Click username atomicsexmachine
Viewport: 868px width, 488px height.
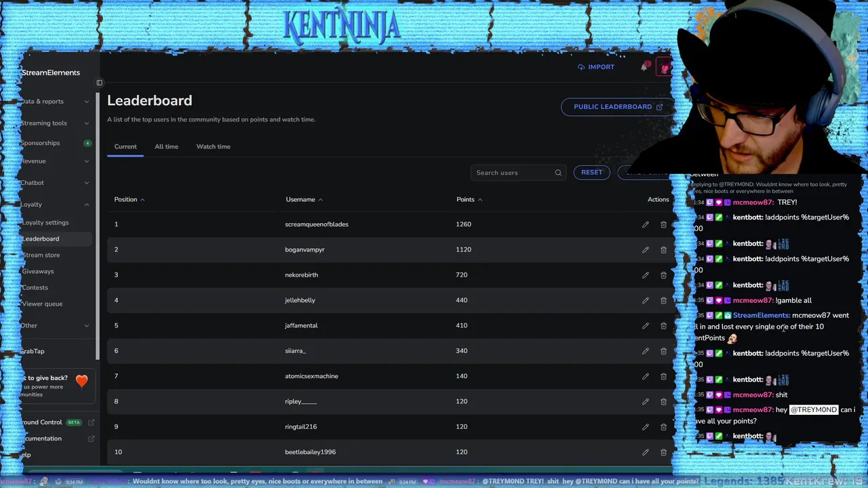(x=311, y=376)
